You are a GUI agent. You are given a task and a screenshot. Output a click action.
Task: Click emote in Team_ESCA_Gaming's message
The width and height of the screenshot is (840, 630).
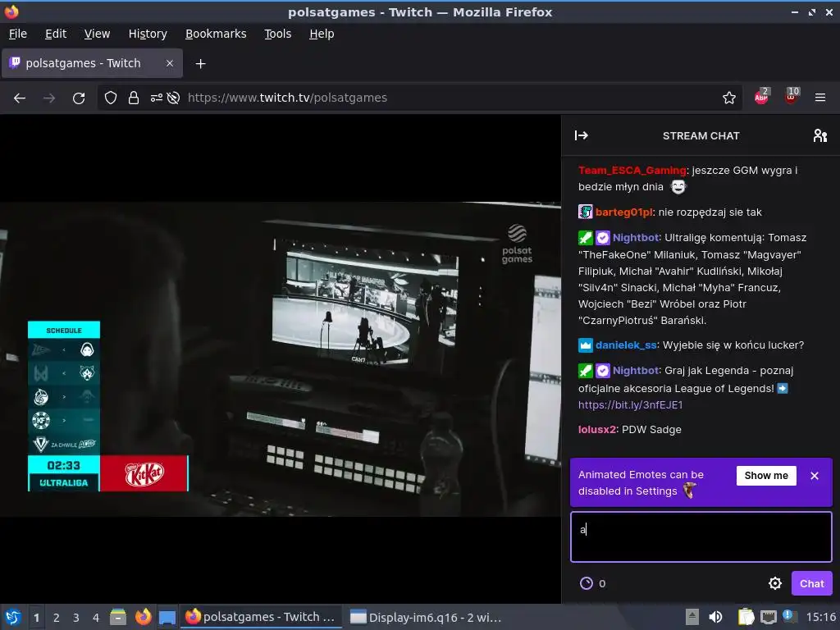click(x=678, y=186)
